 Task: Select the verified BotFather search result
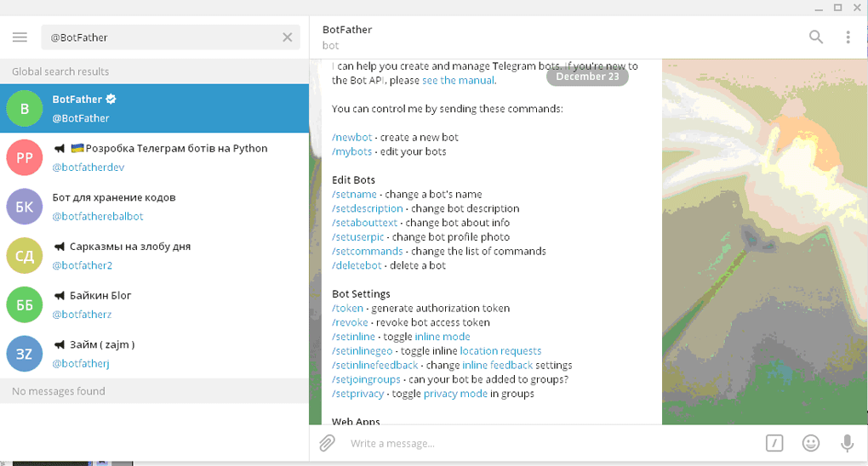coord(154,108)
